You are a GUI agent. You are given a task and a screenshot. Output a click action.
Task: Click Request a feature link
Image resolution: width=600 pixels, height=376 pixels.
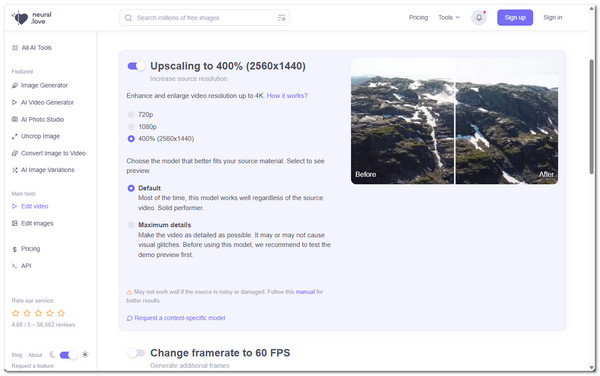click(x=33, y=366)
